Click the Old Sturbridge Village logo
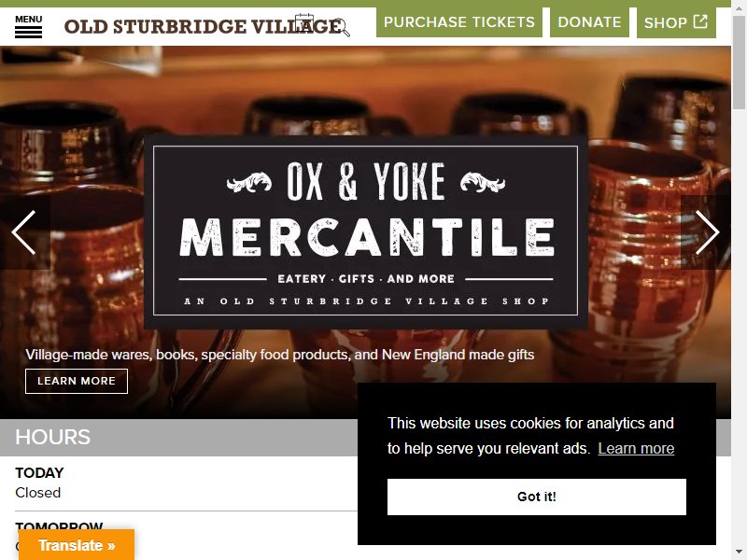Viewport: 747px width, 560px height. coord(204,27)
